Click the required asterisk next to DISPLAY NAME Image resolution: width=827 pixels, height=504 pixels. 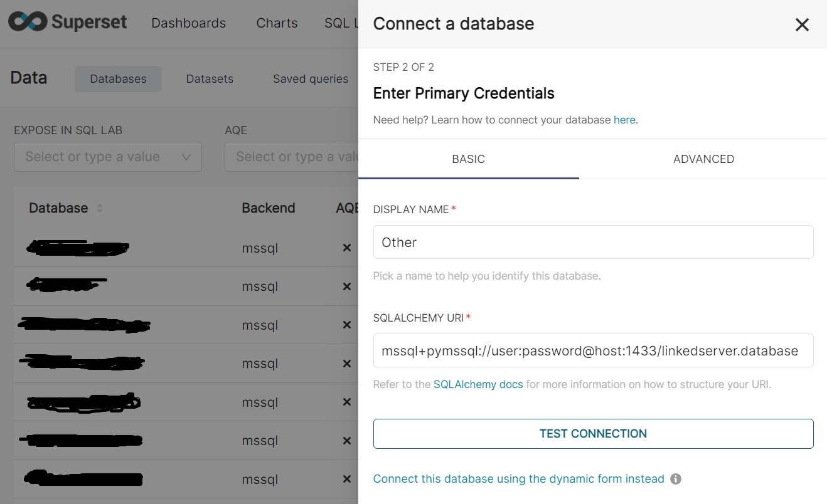(453, 207)
